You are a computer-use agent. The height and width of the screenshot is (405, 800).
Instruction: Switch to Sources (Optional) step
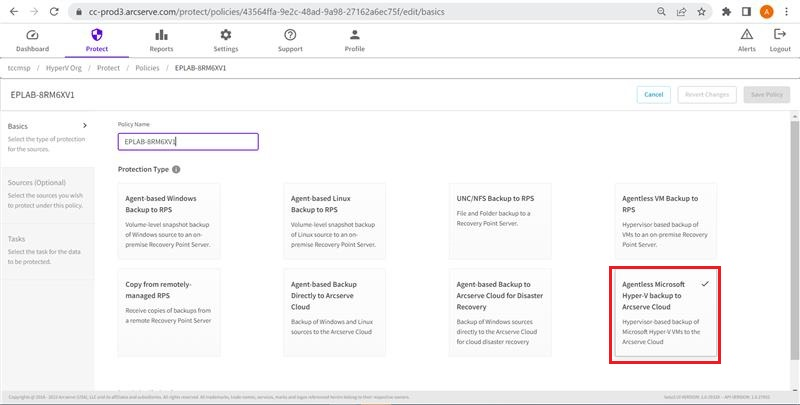pos(47,194)
